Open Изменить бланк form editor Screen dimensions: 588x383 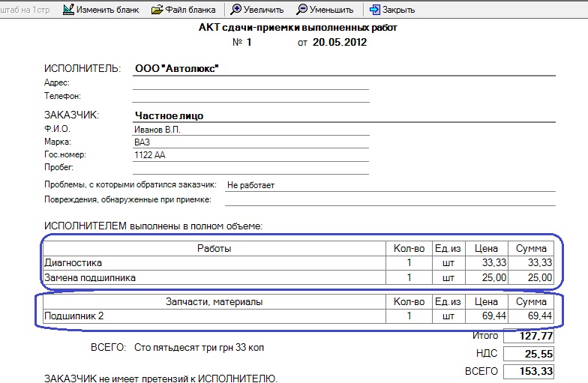click(x=101, y=9)
